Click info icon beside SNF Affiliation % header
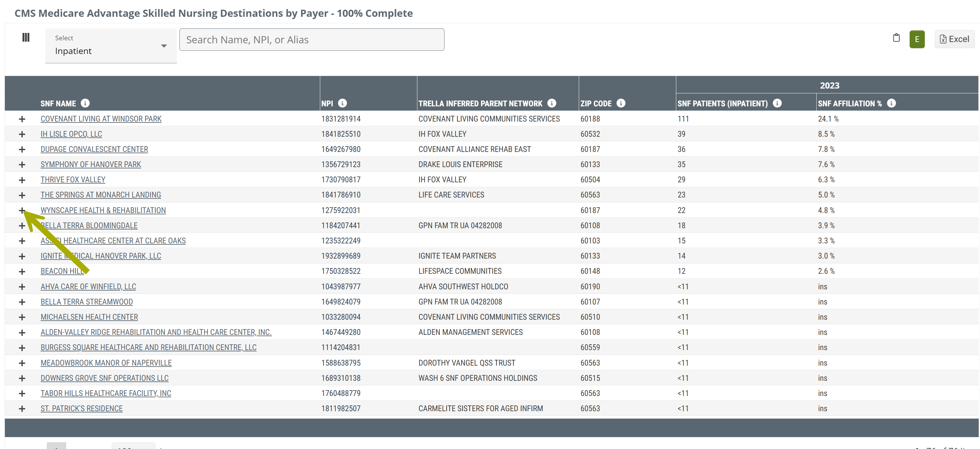The height and width of the screenshot is (449, 980). tap(891, 103)
